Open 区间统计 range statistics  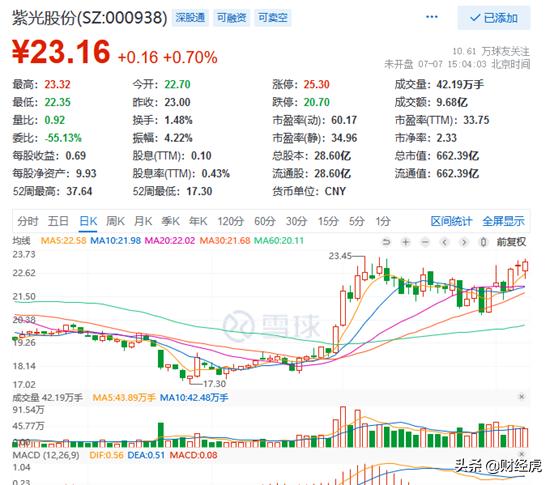pos(451,221)
